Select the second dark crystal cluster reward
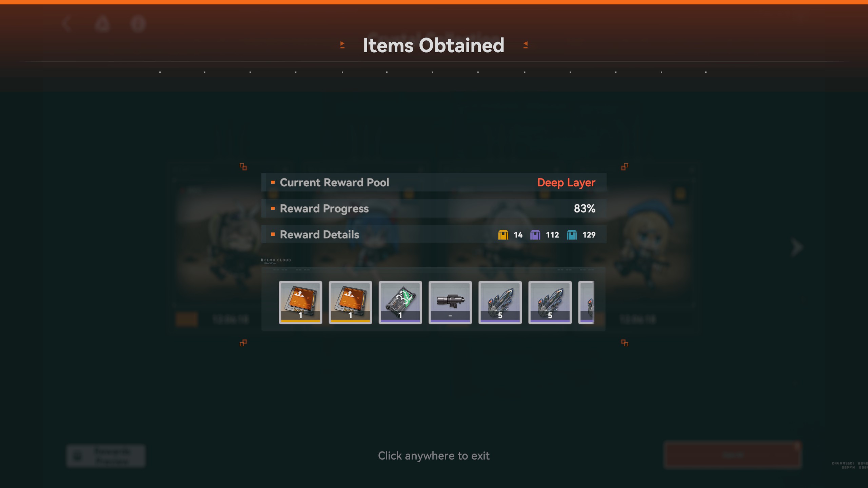 (550, 302)
